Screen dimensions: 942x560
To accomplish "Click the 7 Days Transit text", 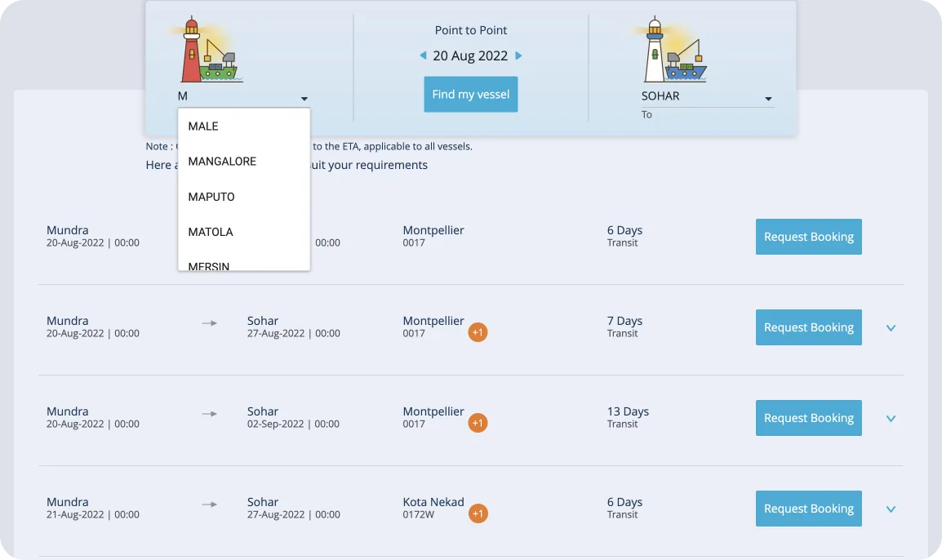I will [x=624, y=327].
